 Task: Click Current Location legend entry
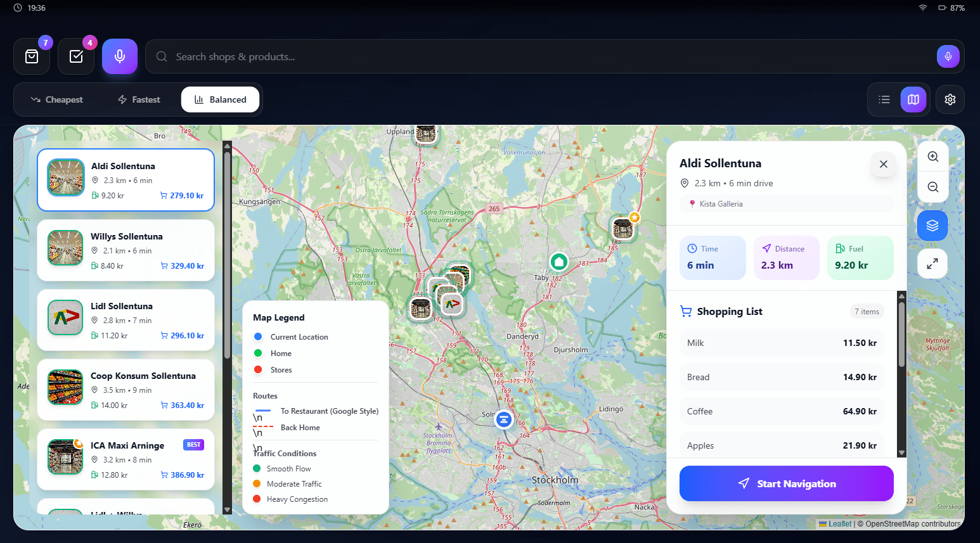[292, 337]
